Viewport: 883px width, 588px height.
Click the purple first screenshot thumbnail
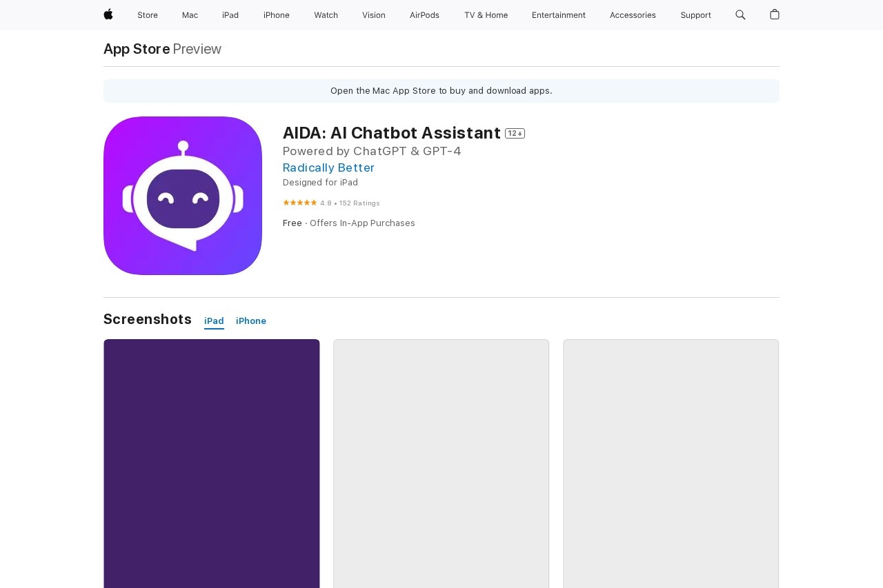[x=212, y=463]
